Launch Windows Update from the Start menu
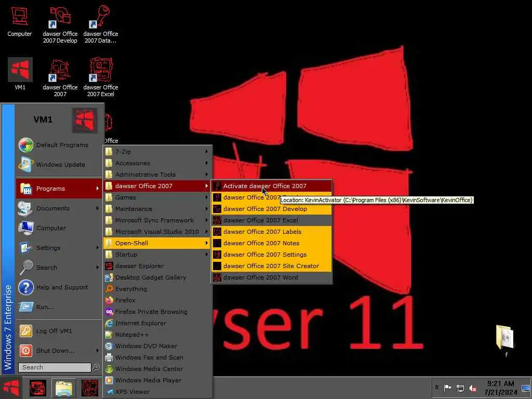This screenshot has width=532, height=399. point(59,165)
